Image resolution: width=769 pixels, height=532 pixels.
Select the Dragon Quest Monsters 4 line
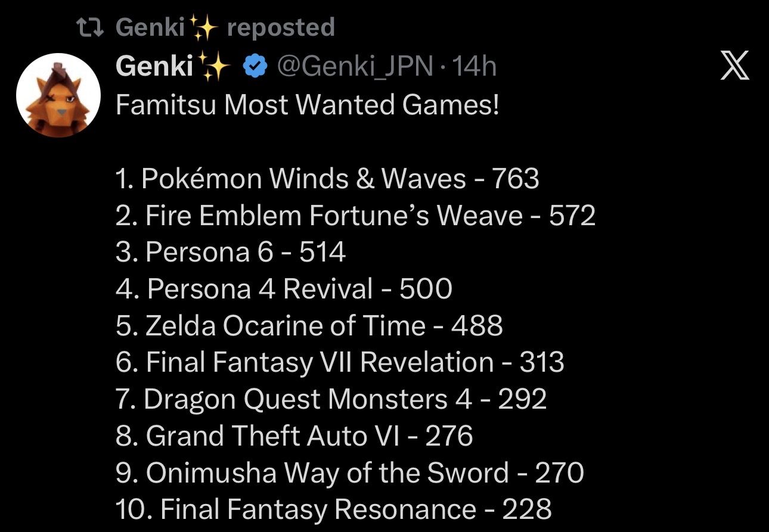[331, 400]
